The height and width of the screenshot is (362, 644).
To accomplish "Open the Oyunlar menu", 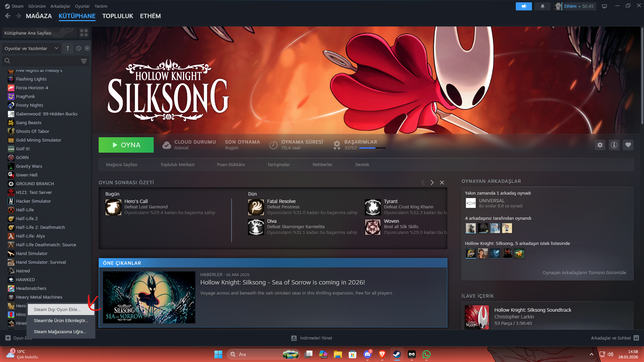I will coord(82,6).
